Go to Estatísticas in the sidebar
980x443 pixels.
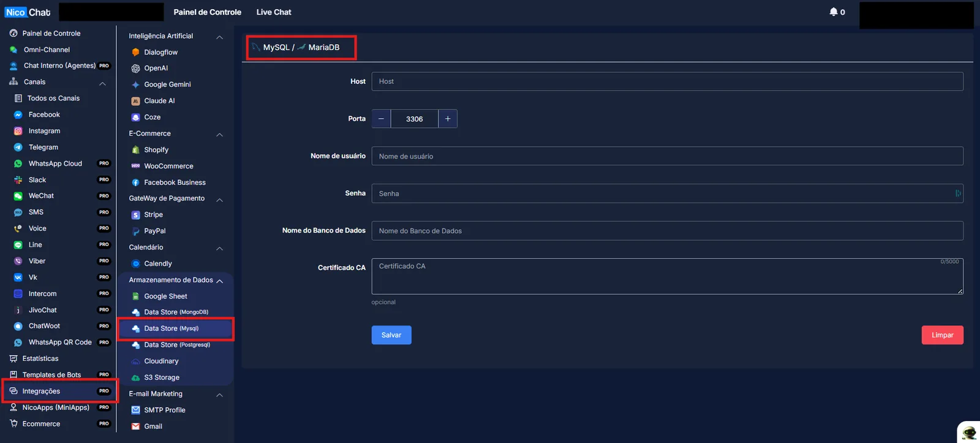tap(40, 359)
